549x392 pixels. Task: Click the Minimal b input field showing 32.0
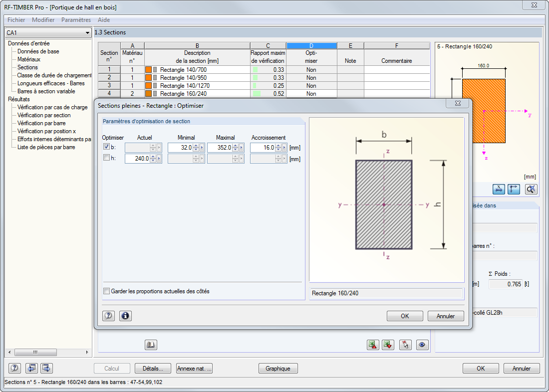180,148
